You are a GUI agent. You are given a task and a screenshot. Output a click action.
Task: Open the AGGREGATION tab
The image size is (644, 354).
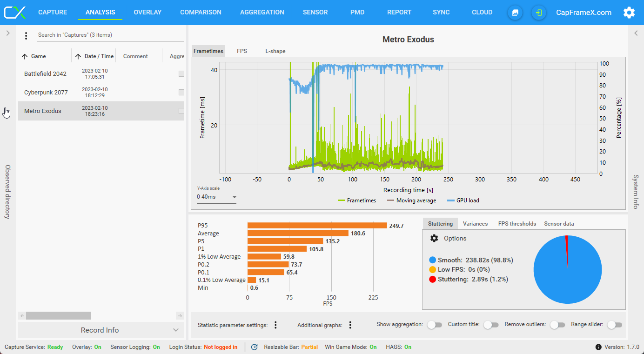point(262,13)
